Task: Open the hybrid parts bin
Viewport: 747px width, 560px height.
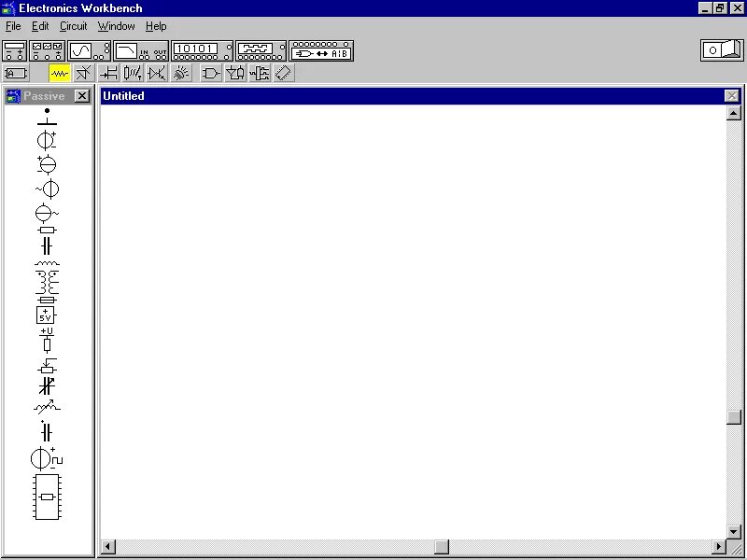Action: coord(157,74)
